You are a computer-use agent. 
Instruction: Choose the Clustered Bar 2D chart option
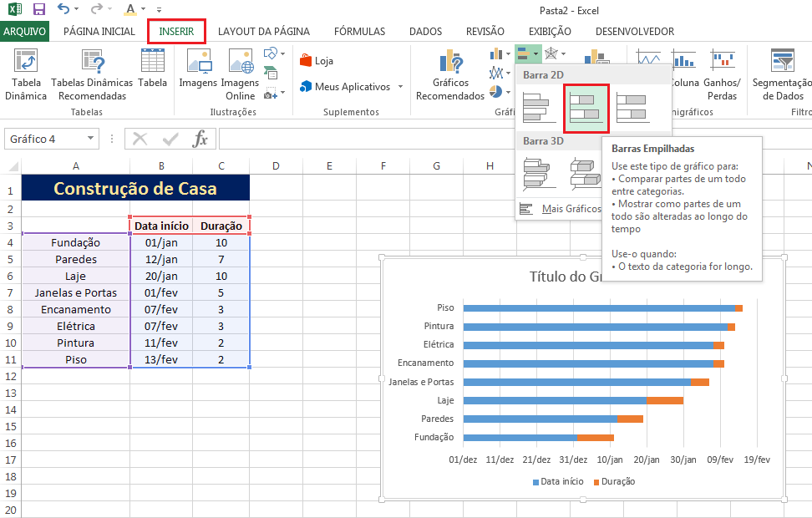539,108
